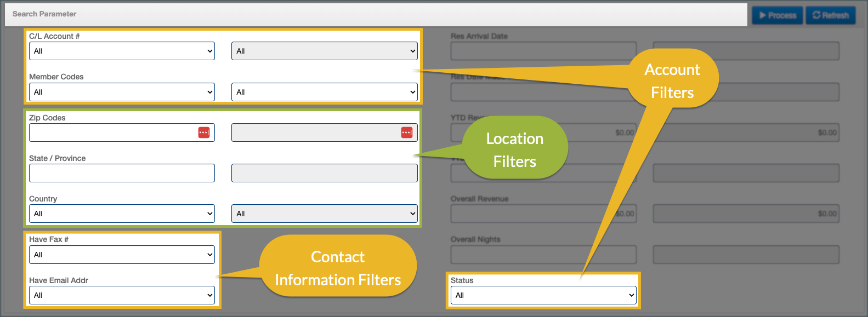Screen dimensions: 868x317
Task: Click the first Res Arrival Date field
Action: tap(543, 51)
